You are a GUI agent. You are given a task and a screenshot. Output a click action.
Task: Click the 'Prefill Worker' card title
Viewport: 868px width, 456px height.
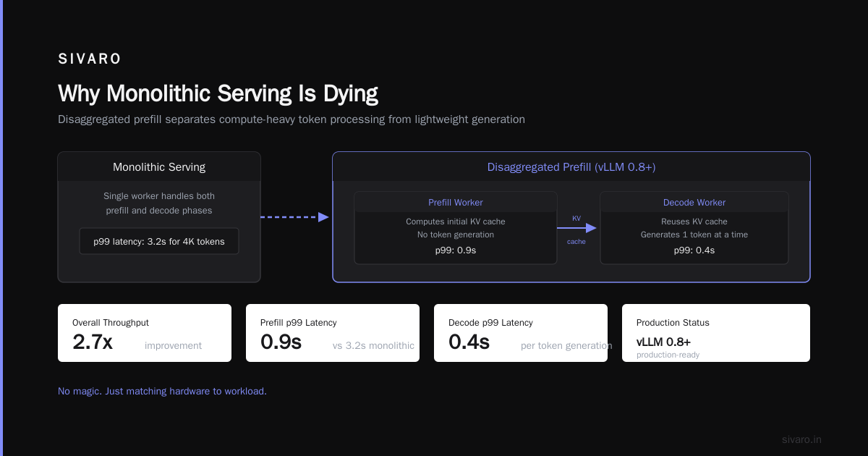pyautogui.click(x=456, y=203)
